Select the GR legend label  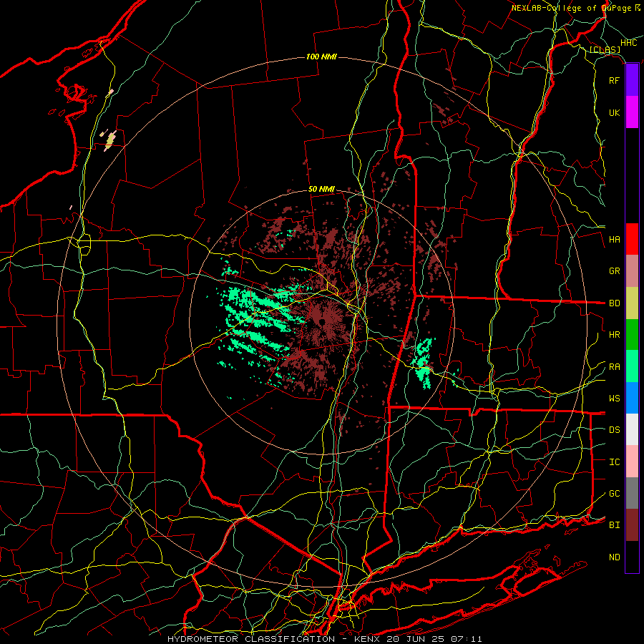tap(614, 271)
